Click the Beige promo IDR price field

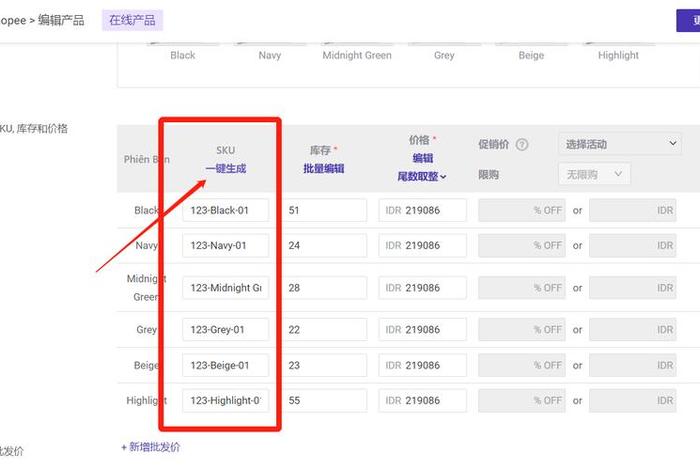(634, 365)
